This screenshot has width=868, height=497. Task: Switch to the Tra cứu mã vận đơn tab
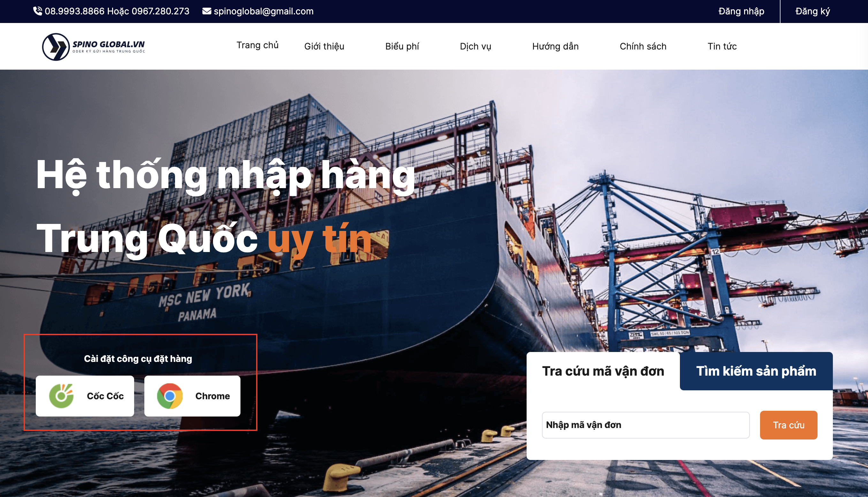(x=603, y=371)
